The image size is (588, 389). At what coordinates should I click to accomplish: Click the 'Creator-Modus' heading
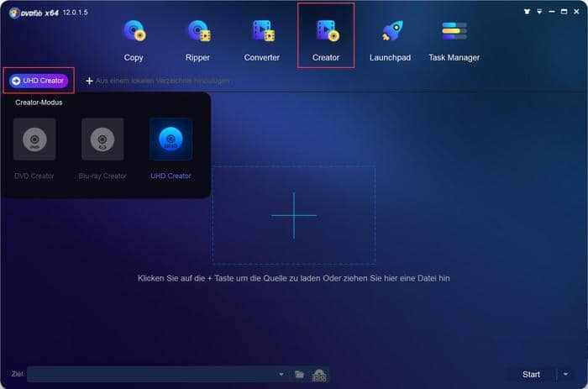39,103
